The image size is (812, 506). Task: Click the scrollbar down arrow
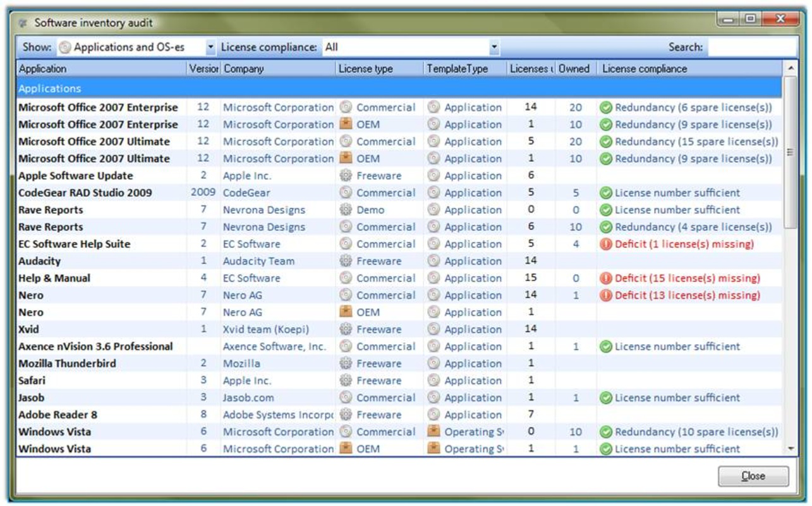click(790, 448)
